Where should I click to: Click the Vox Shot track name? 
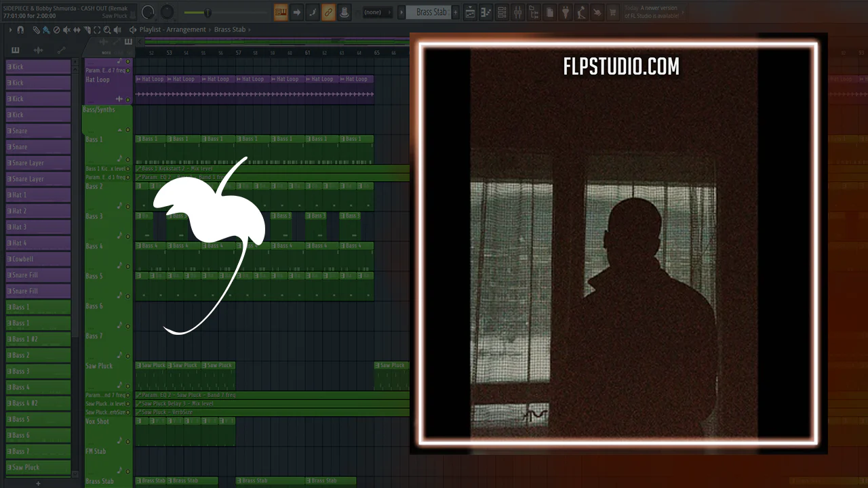pos(97,422)
